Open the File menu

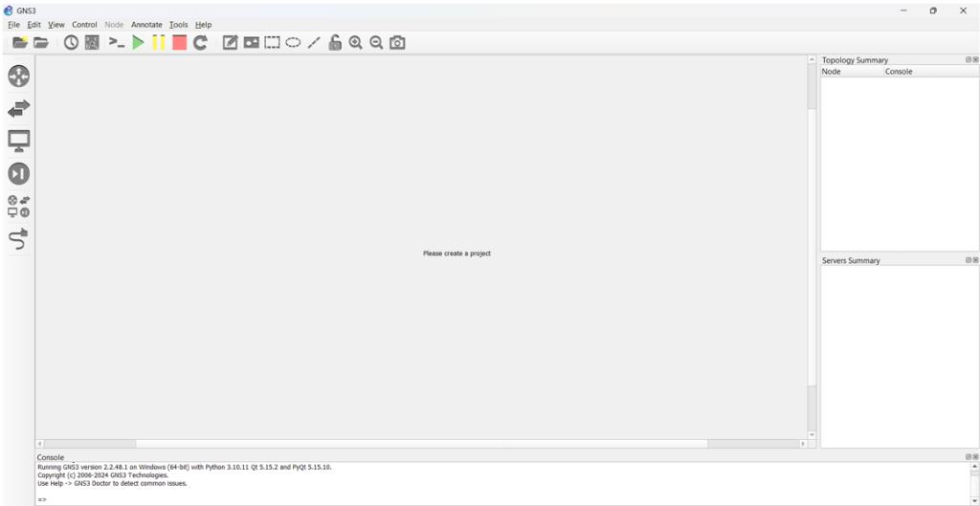tap(13, 25)
